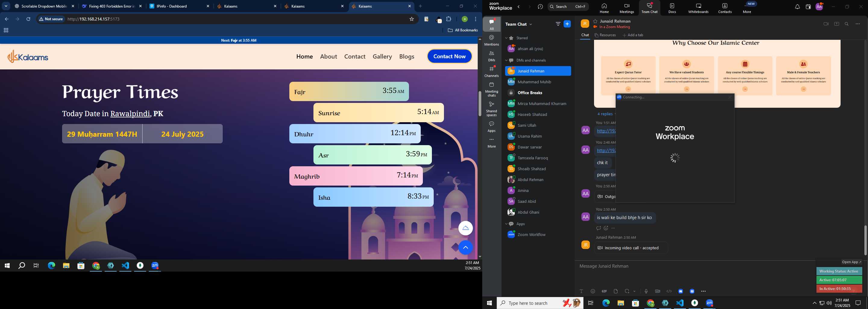Screen dimensions: 868x309
Task: Open chat with Haseeb Shahzad
Action: (538, 114)
